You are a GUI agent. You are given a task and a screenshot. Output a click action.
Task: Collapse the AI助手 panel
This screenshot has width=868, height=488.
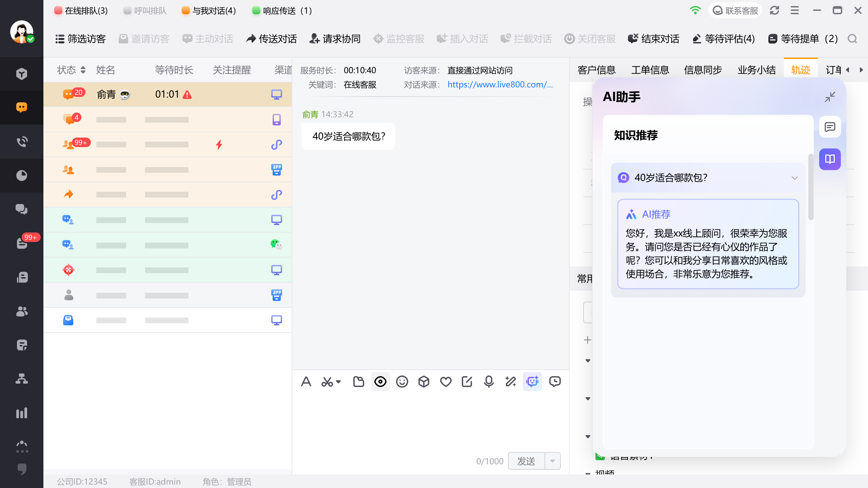(x=830, y=97)
